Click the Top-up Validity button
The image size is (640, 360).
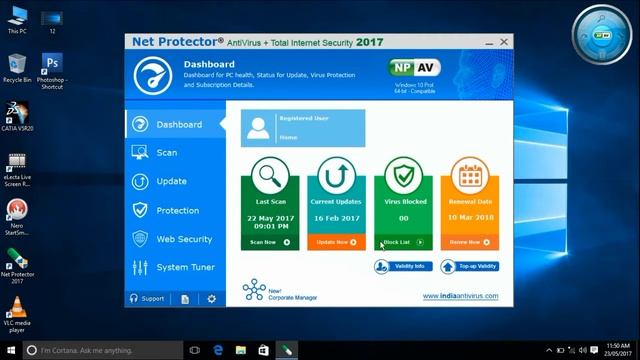point(470,267)
